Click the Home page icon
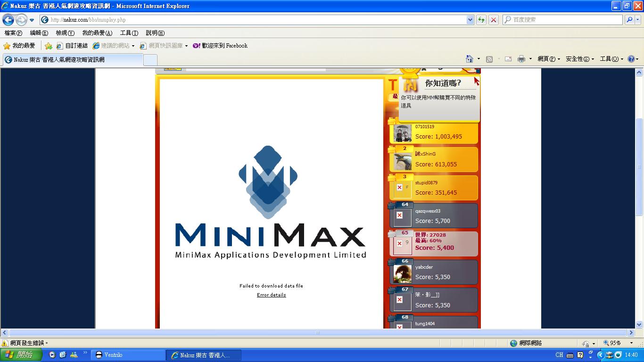644x362 pixels. point(470,59)
